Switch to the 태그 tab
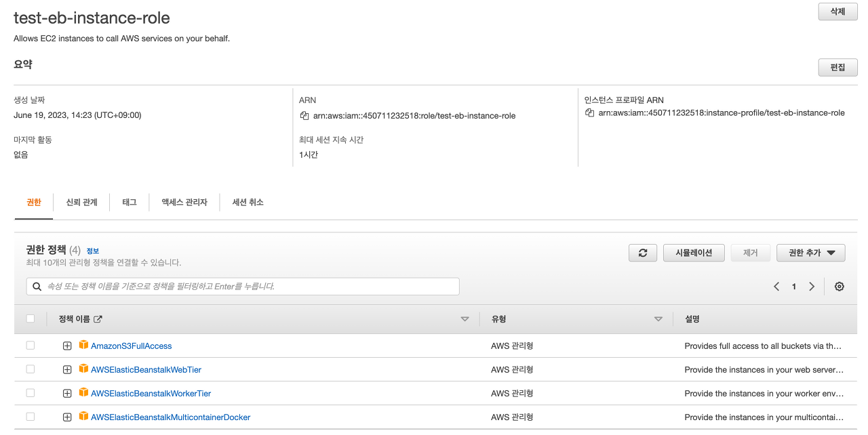Image resolution: width=868 pixels, height=435 pixels. (x=129, y=202)
